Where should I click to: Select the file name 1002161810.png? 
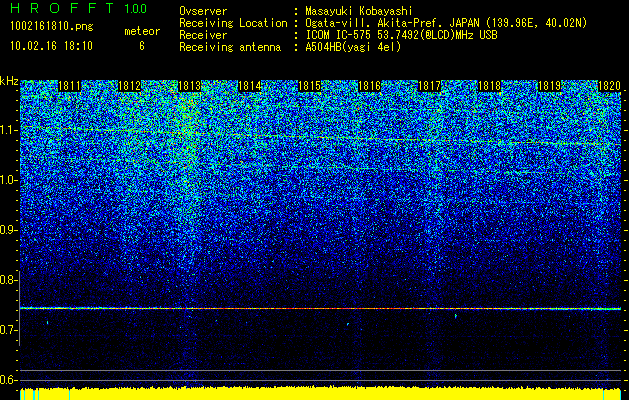point(52,27)
